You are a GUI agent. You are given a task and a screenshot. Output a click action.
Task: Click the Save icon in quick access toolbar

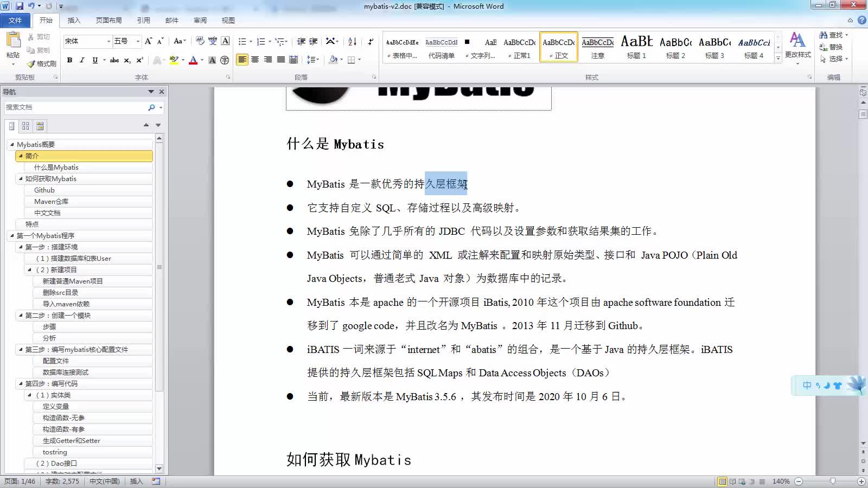20,6
